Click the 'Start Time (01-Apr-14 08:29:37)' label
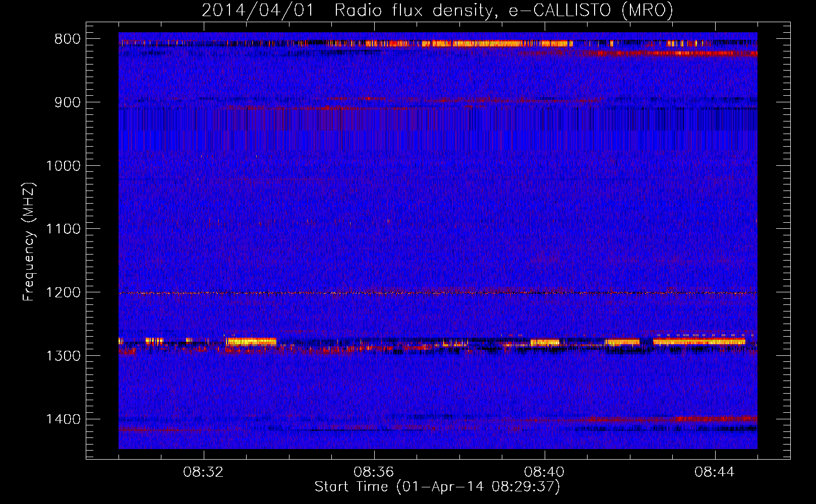Screen dimensions: 816x504 (437, 487)
